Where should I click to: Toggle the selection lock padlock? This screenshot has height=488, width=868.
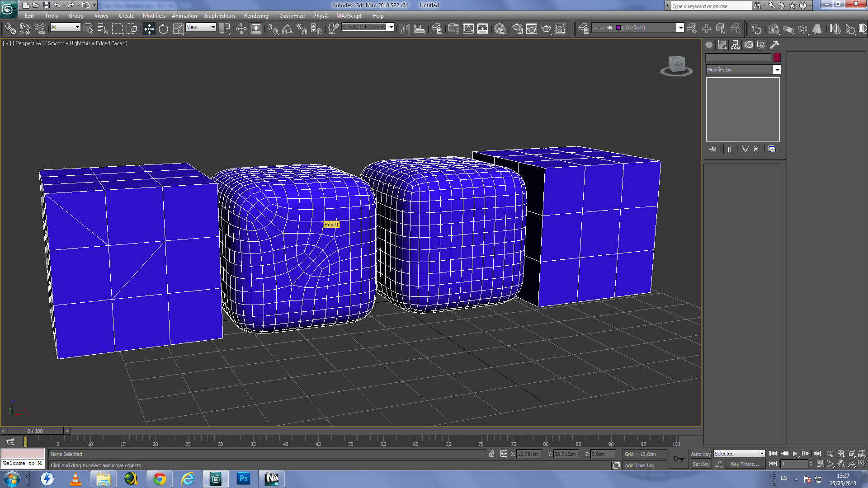pos(491,454)
